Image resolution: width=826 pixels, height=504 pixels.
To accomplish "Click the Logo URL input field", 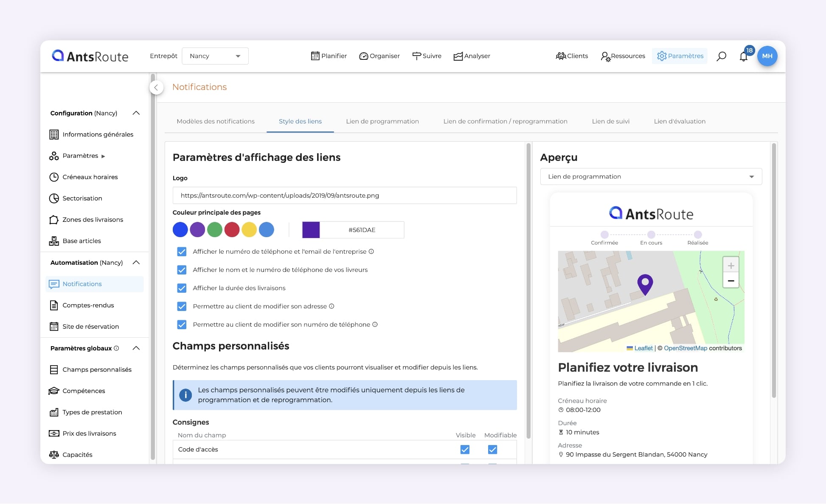I will tap(344, 196).
